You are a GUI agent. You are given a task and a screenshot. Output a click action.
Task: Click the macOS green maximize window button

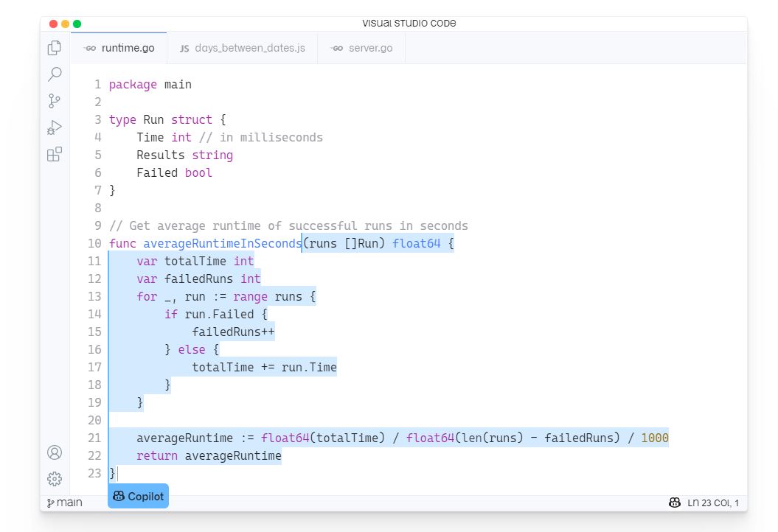pyautogui.click(x=77, y=24)
